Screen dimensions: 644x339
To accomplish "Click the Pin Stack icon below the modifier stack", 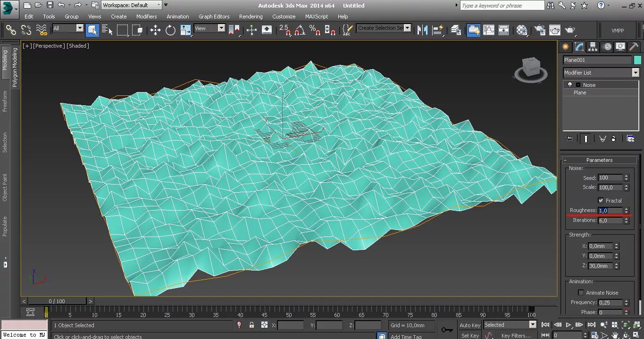I will (569, 139).
